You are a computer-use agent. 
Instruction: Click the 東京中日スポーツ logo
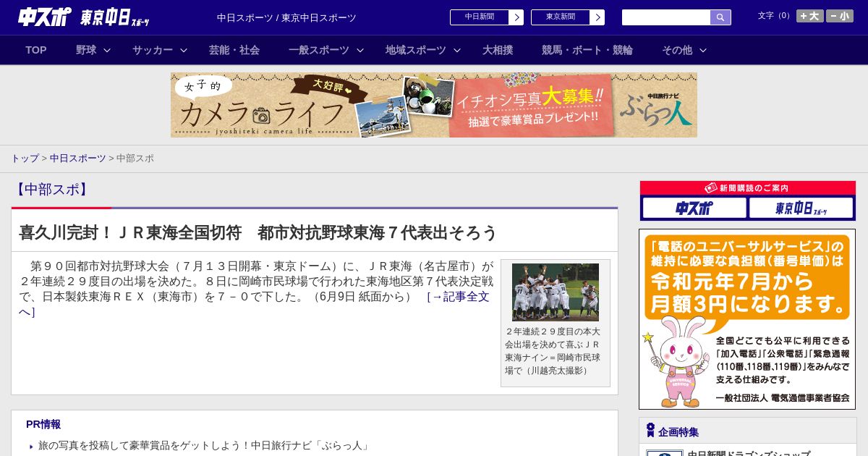[114, 17]
